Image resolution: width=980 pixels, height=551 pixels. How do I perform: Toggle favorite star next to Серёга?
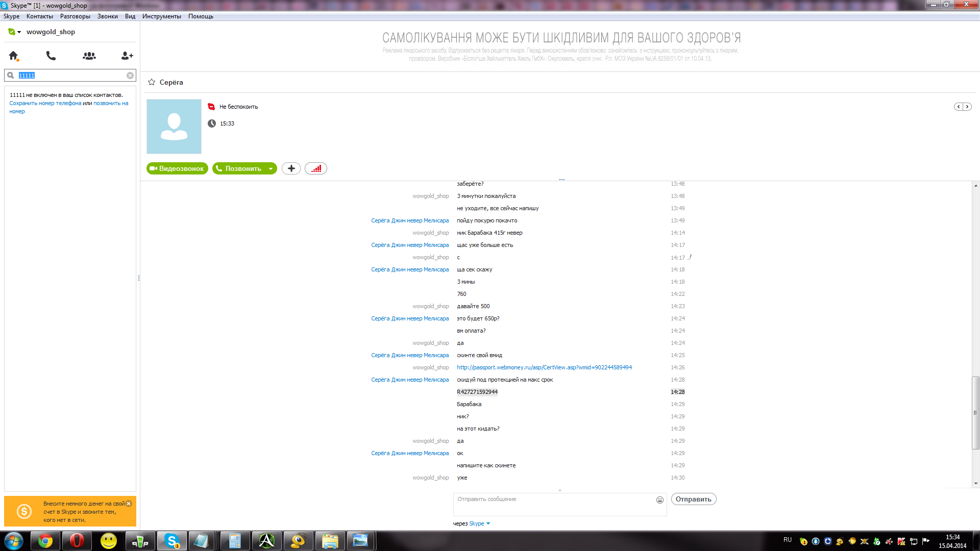tap(152, 82)
